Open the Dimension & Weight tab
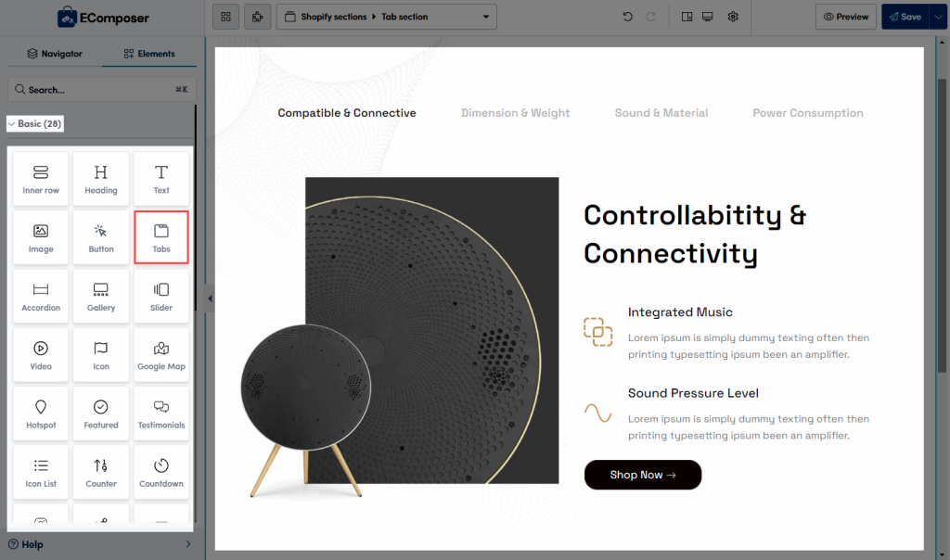The width and height of the screenshot is (950, 560). click(516, 113)
